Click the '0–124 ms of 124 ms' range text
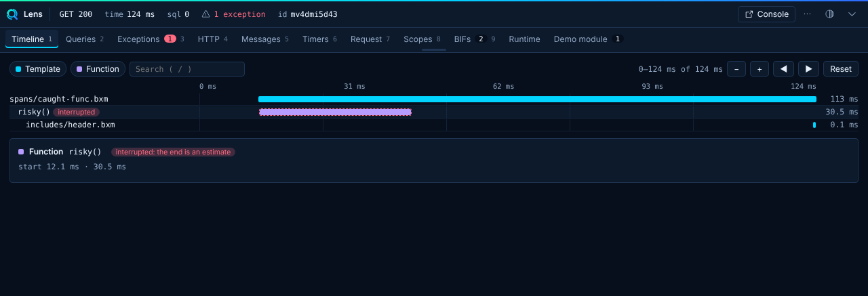This screenshot has height=296, width=868. click(680, 69)
